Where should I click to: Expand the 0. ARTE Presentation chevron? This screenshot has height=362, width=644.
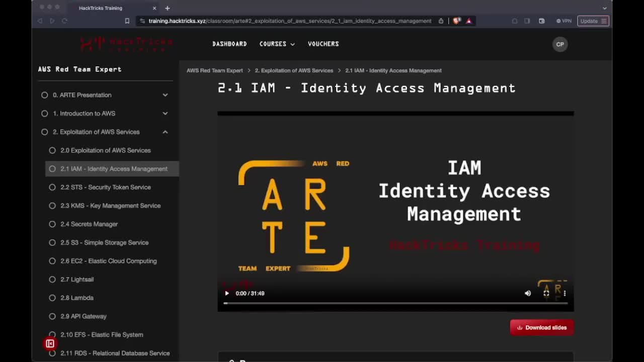[x=165, y=95]
